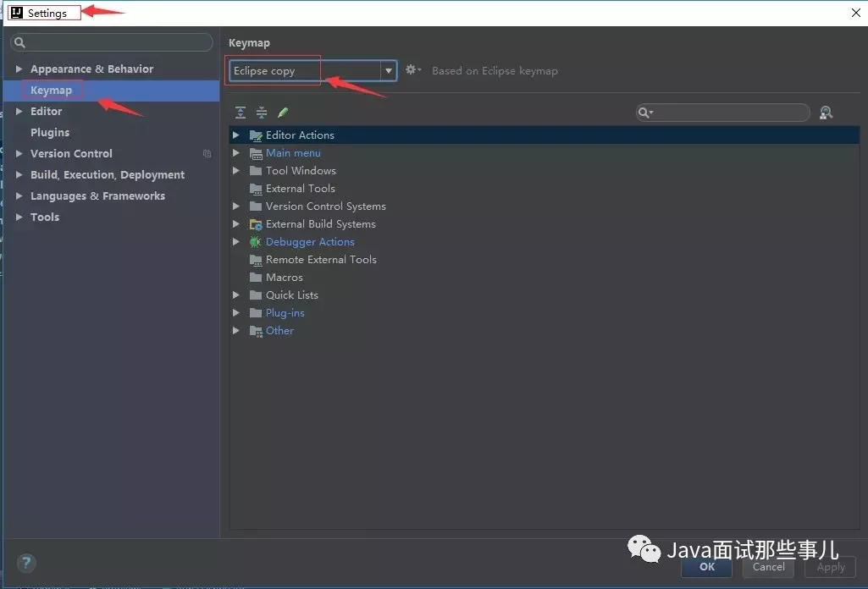Click the External Build Systems folder icon
The height and width of the screenshot is (589, 868).
[x=256, y=224]
